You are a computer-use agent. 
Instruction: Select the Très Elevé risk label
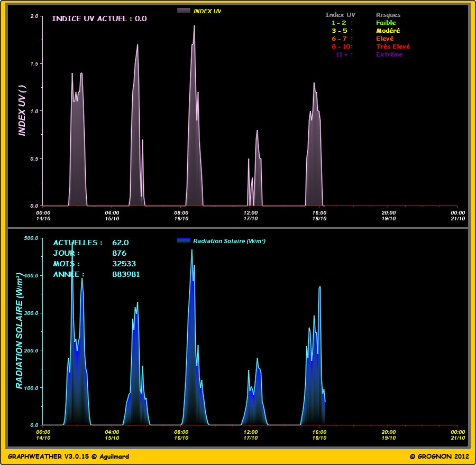(392, 46)
